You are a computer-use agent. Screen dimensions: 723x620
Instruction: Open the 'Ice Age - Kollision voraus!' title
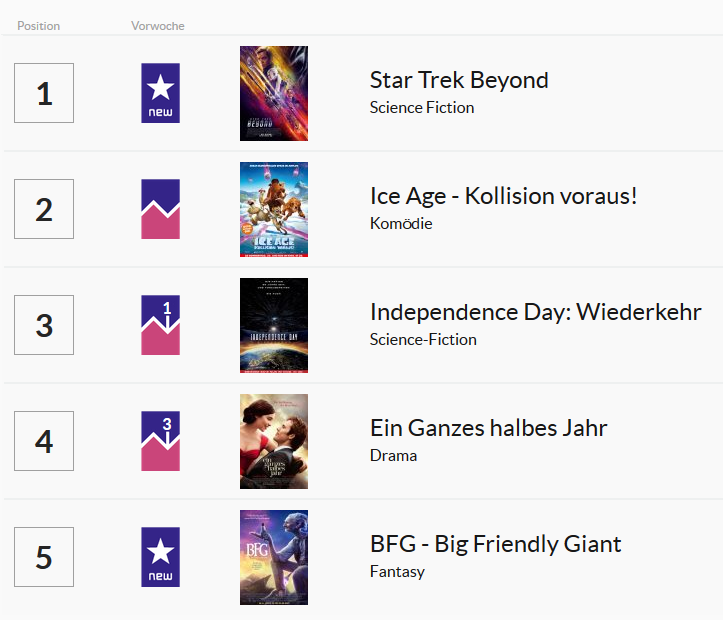tap(504, 196)
